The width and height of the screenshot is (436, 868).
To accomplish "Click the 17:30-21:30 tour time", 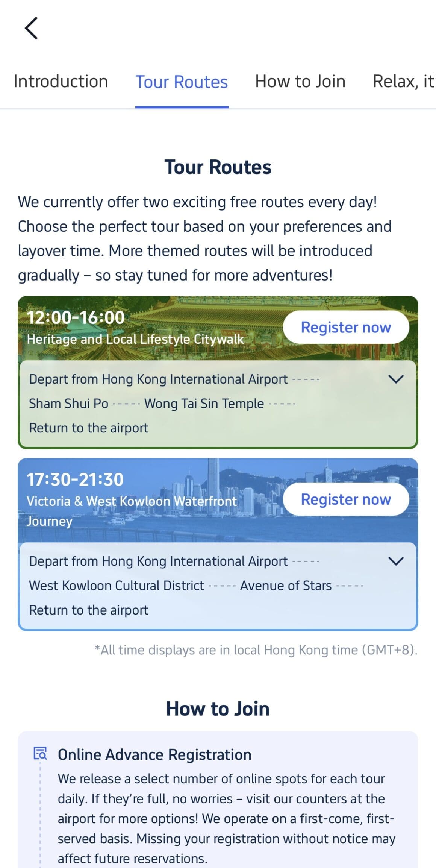I will 75,480.
